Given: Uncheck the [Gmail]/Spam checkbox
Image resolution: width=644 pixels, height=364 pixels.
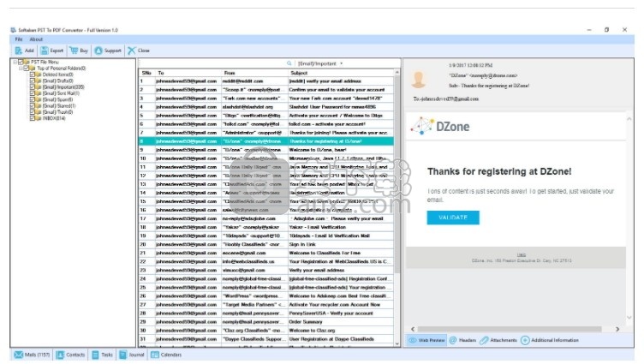Looking at the screenshot, I should [32, 99].
